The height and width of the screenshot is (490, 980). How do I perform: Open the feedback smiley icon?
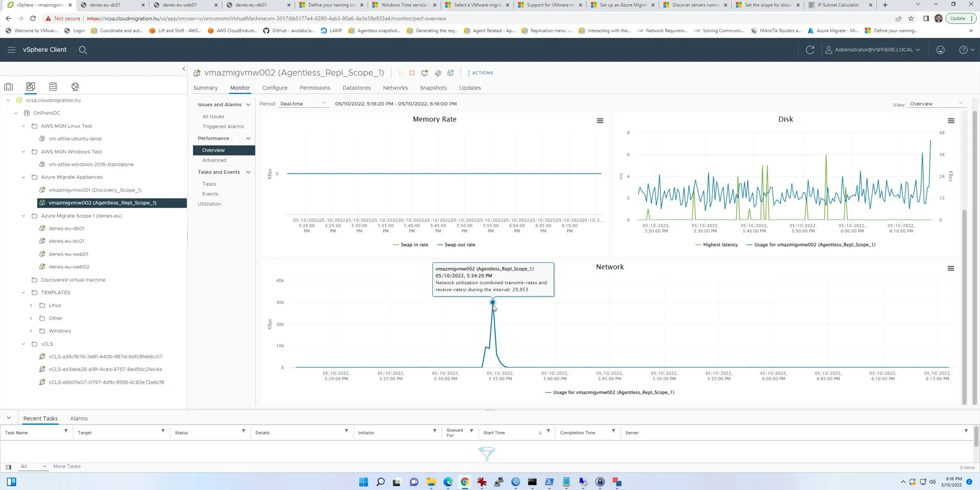(940, 50)
